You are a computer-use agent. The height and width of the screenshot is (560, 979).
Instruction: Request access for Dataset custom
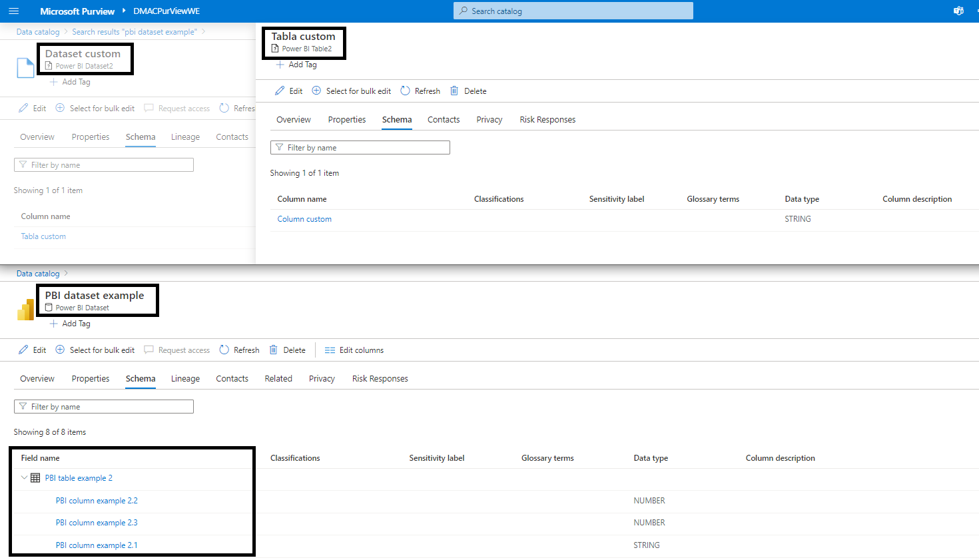tap(176, 109)
